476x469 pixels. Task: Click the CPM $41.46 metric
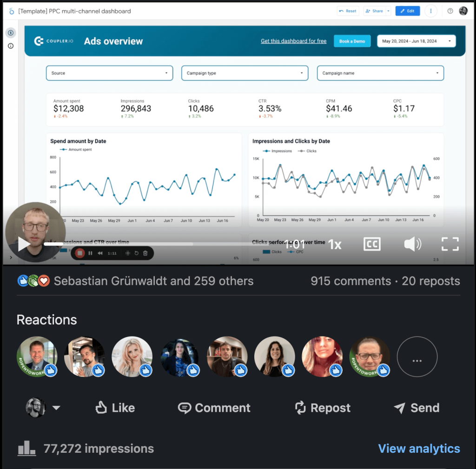pos(339,108)
